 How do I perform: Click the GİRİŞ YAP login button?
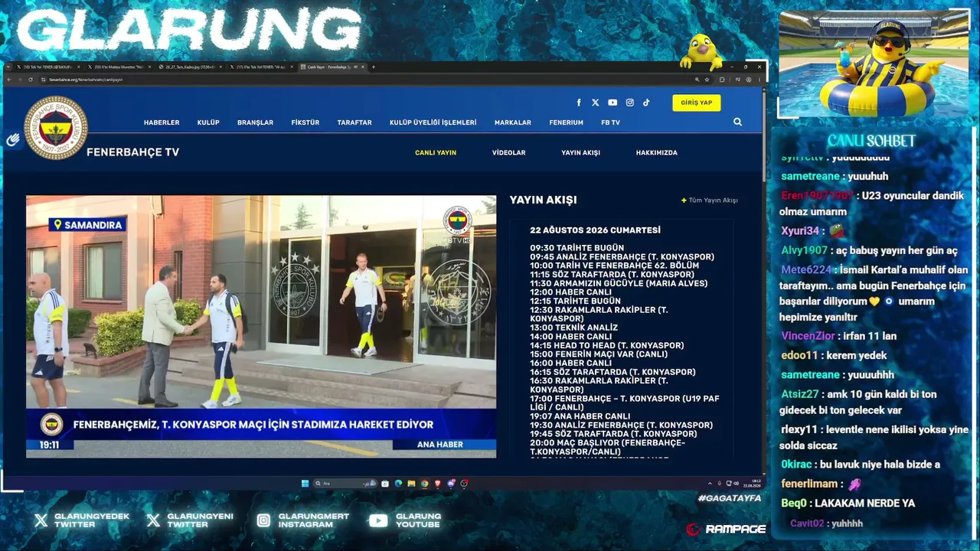(x=697, y=103)
